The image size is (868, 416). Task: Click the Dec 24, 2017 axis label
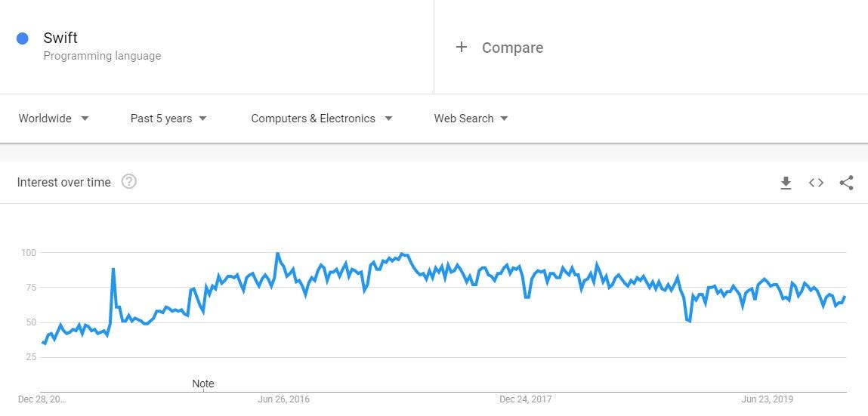(525, 399)
